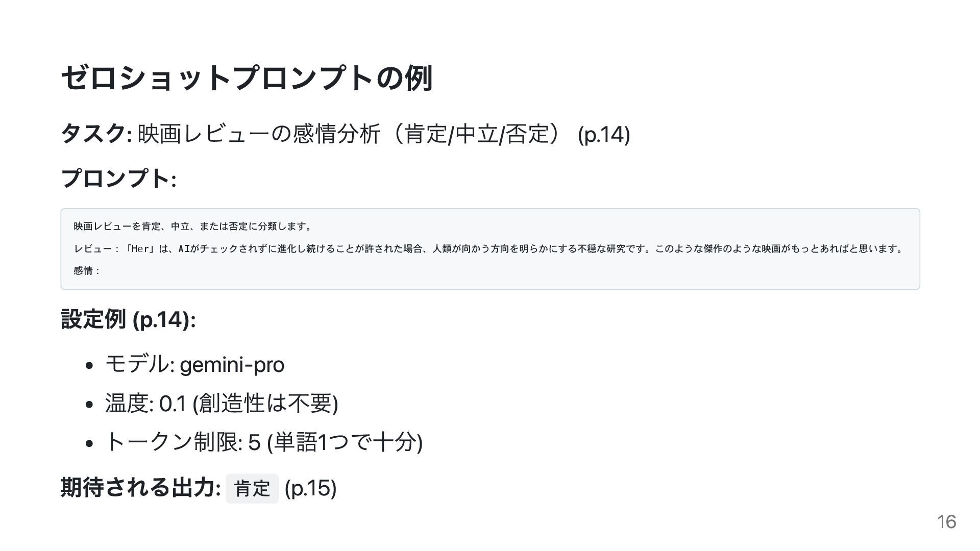Click the first line in the prompt code block
The height and width of the screenshot is (551, 980).
click(192, 226)
